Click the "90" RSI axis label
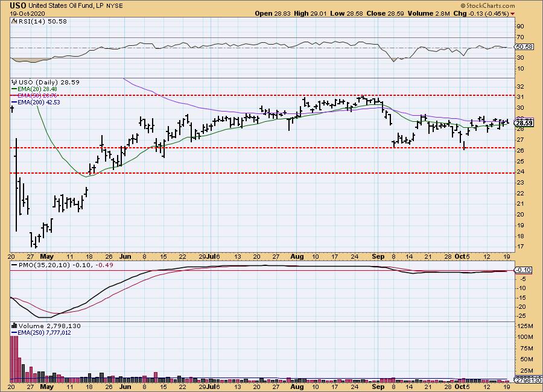This screenshot has width=543, height=392. click(520, 27)
